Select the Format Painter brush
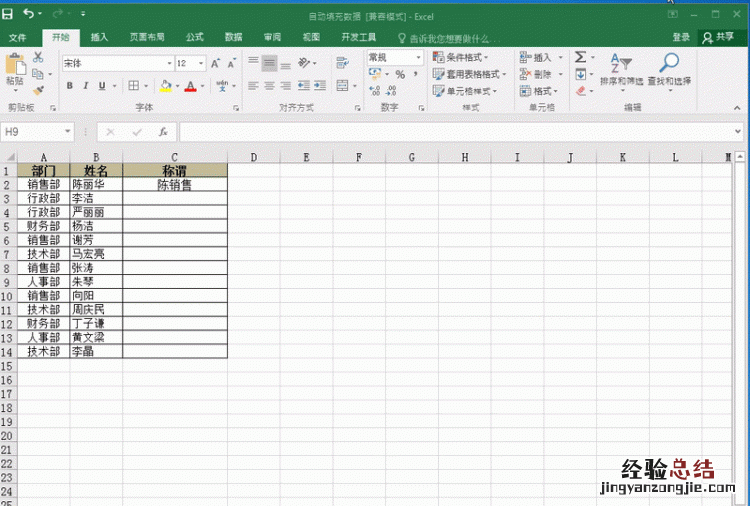Screen dimensions: 750x506 click(38, 89)
